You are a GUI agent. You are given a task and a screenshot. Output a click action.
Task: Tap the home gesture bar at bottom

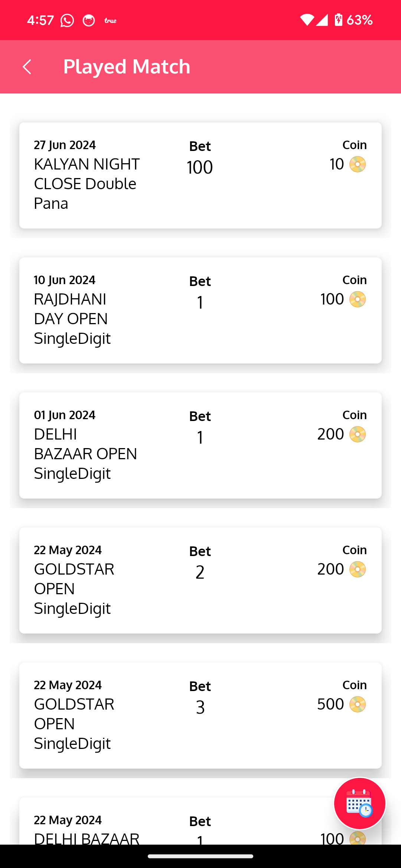point(200,856)
